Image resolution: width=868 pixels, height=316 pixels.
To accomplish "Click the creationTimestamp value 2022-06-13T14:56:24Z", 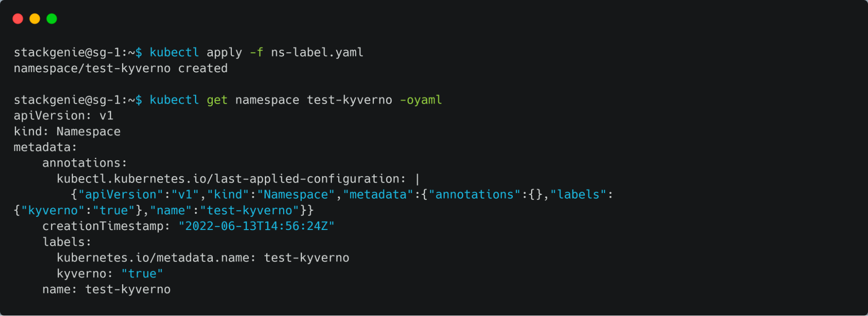I will pyautogui.click(x=257, y=226).
